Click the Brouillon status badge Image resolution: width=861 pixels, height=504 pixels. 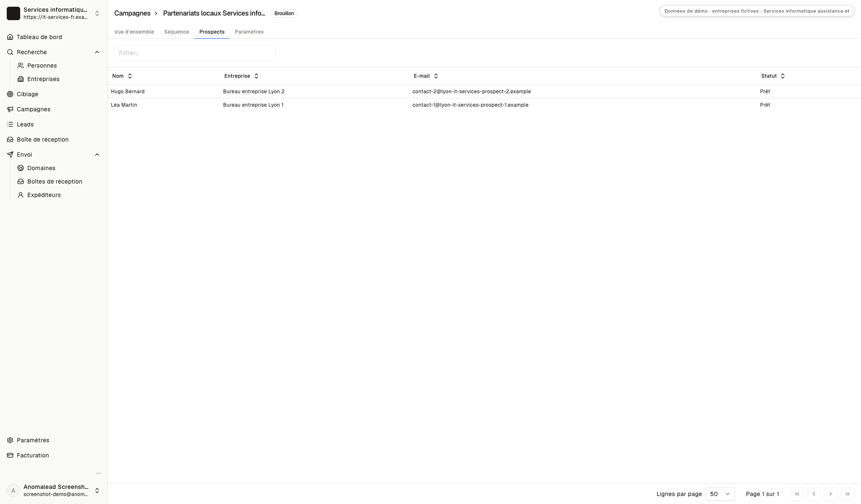[284, 13]
